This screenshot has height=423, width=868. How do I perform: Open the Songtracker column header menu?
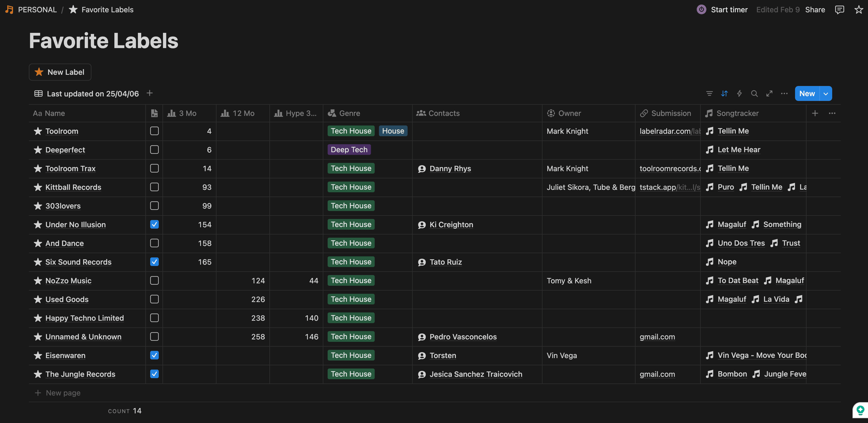pos(753,113)
